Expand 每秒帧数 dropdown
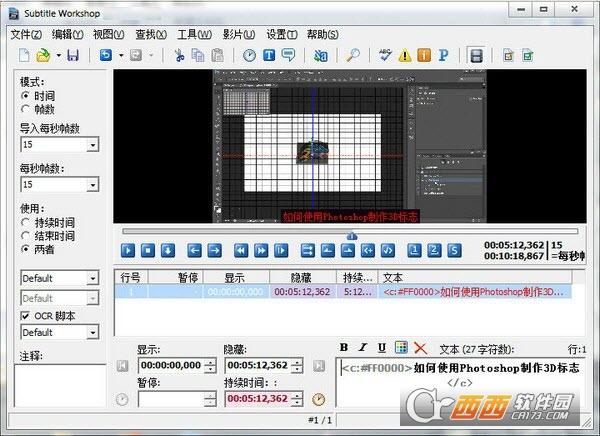The image size is (600, 436). pos(92,185)
